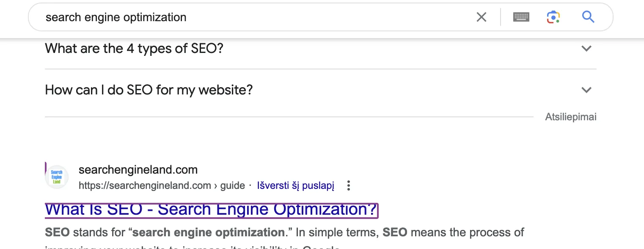Search by image using the Google Lens icon
This screenshot has width=644, height=249.
click(553, 17)
